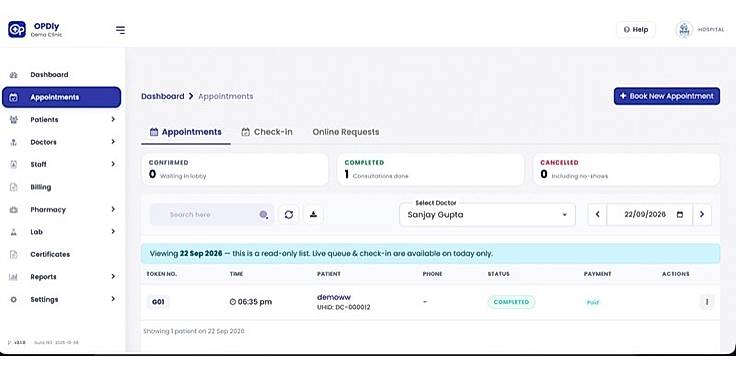Click the STATUS column header
The image size is (736, 368).
pyautogui.click(x=498, y=274)
